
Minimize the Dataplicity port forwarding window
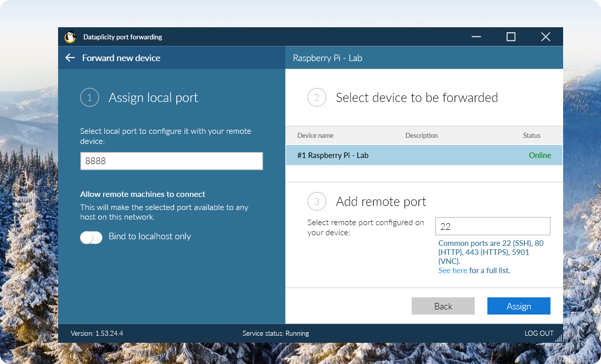476,37
